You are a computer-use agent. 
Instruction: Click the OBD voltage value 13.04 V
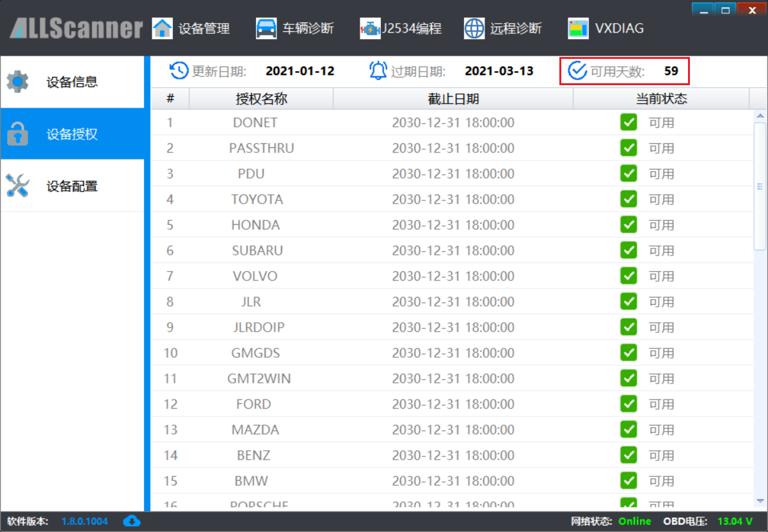click(x=735, y=521)
